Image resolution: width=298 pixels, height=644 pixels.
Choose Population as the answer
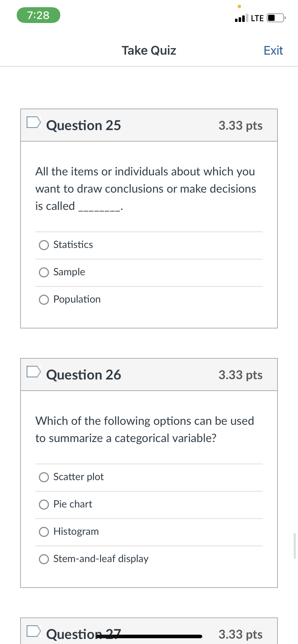[44, 300]
